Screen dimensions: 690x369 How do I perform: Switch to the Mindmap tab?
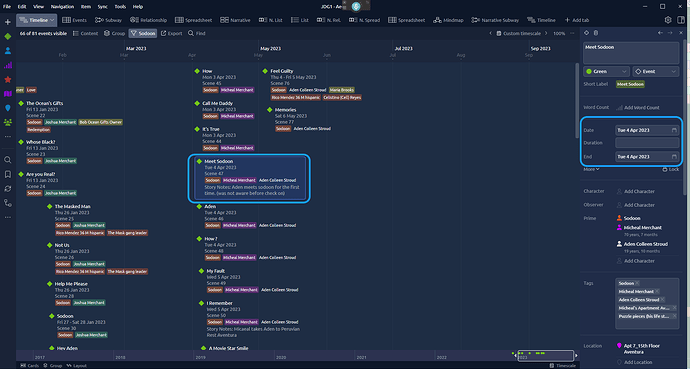tap(448, 20)
